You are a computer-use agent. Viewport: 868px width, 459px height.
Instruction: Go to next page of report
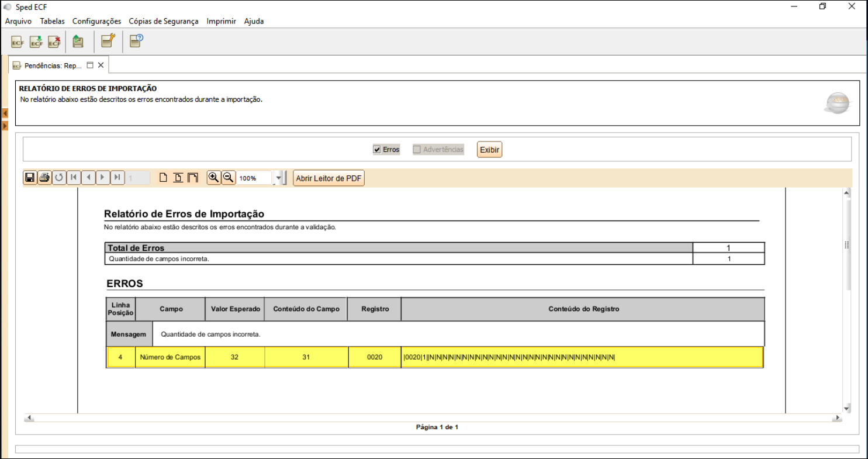pyautogui.click(x=103, y=178)
